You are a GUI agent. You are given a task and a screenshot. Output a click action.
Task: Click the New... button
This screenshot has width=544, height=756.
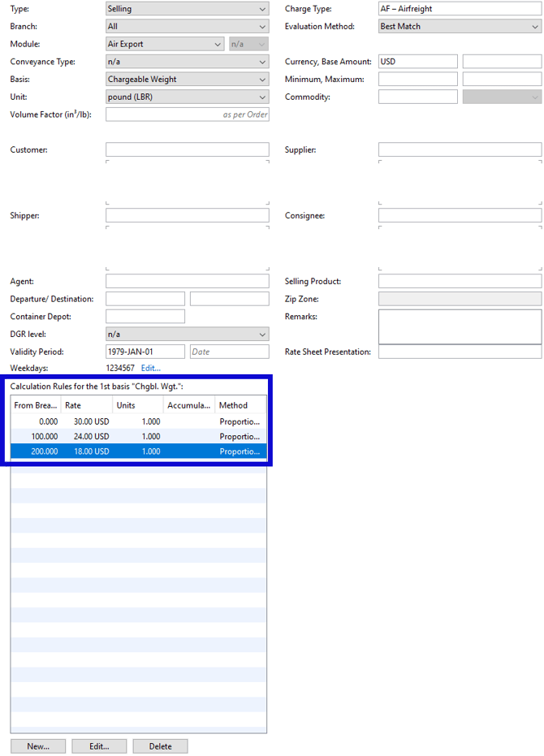tap(38, 746)
